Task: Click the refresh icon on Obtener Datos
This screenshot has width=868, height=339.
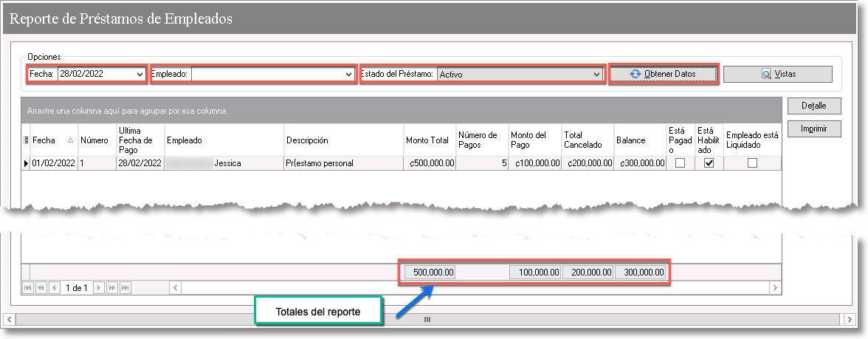Action: (635, 74)
